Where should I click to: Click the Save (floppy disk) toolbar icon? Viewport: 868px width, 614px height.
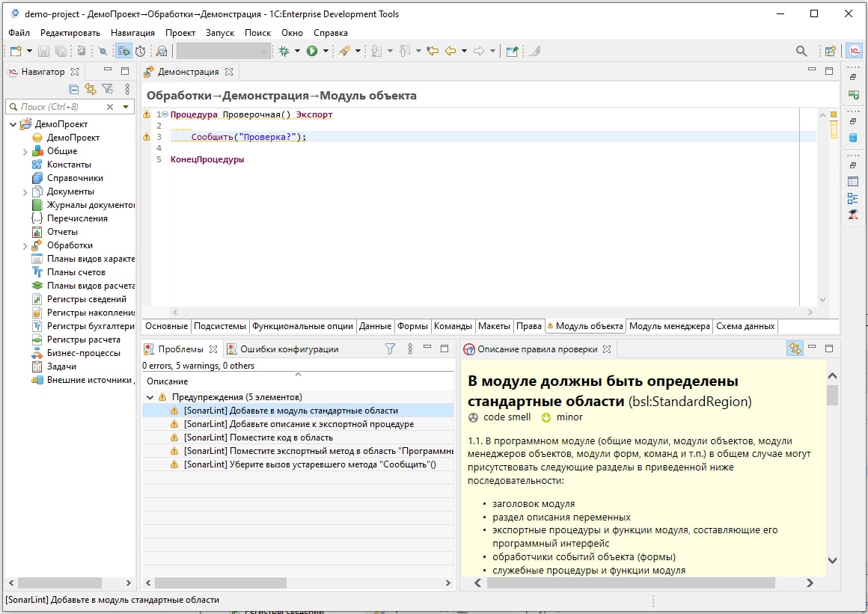tap(43, 51)
